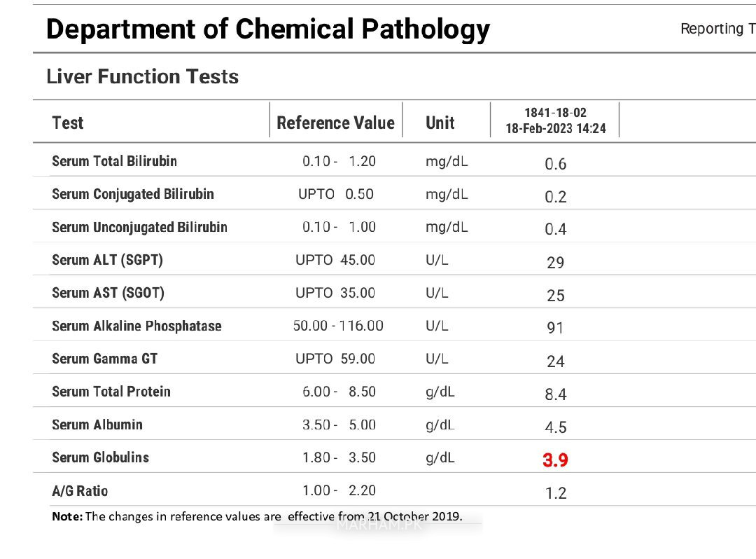Click Serum Unconjugated Bilirubin test name
This screenshot has width=756, height=559.
139,227
